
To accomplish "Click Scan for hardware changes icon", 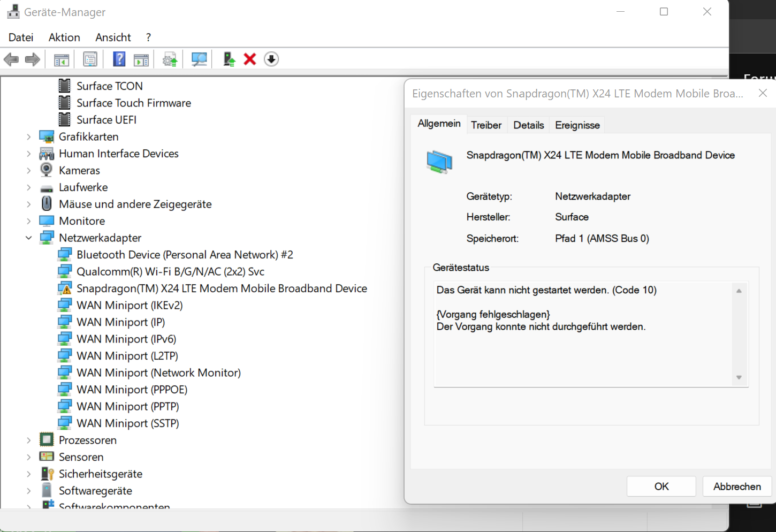I will [x=199, y=59].
